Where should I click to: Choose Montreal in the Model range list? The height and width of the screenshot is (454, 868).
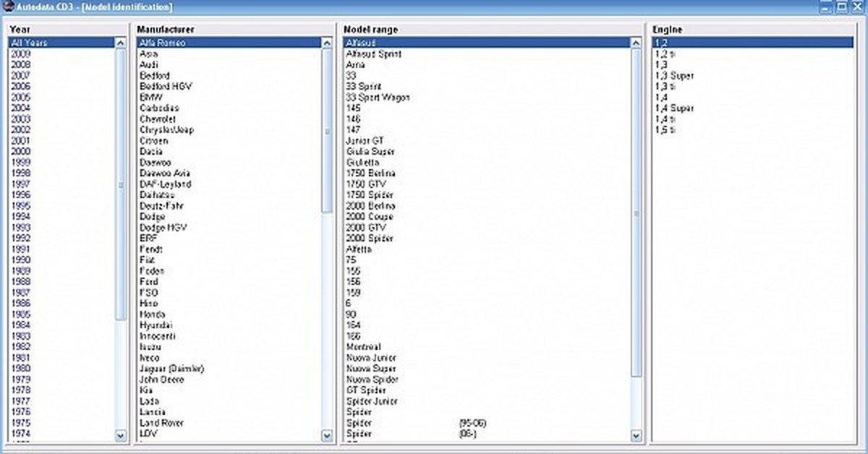pyautogui.click(x=364, y=347)
